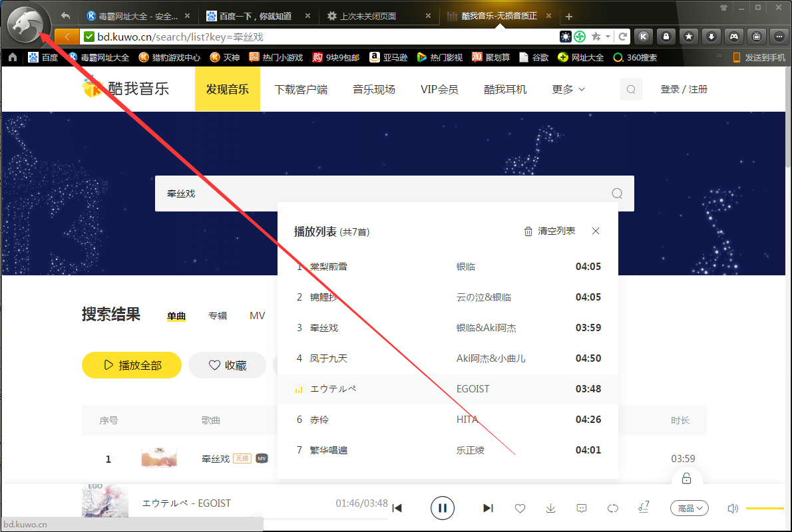Expand the 更多 navigation menu
Screen dimensions: 792x532
click(x=568, y=88)
